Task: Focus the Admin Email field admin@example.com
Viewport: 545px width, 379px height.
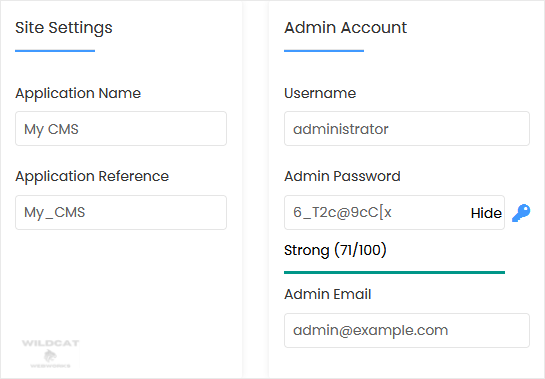Action: click(x=407, y=330)
